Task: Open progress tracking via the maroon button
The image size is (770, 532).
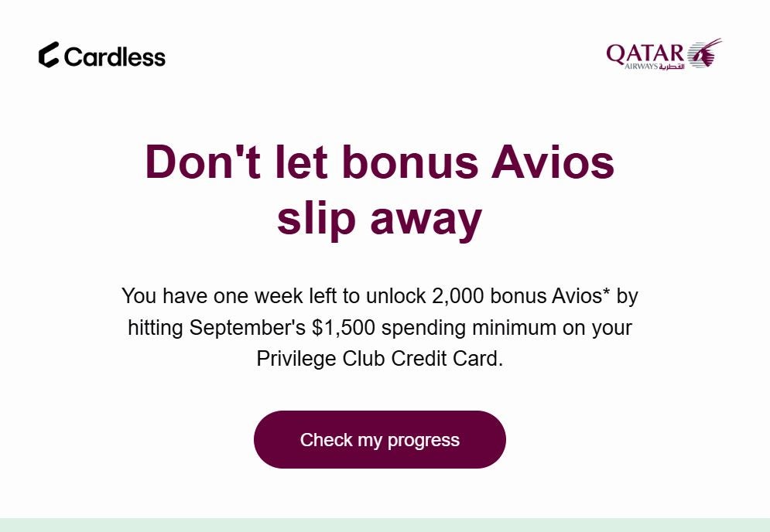Action: (379, 439)
